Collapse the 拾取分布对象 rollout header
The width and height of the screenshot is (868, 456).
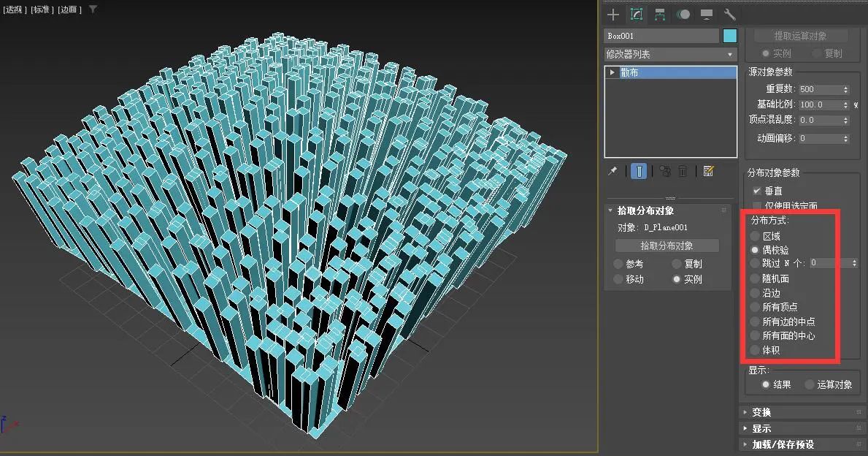(x=667, y=210)
